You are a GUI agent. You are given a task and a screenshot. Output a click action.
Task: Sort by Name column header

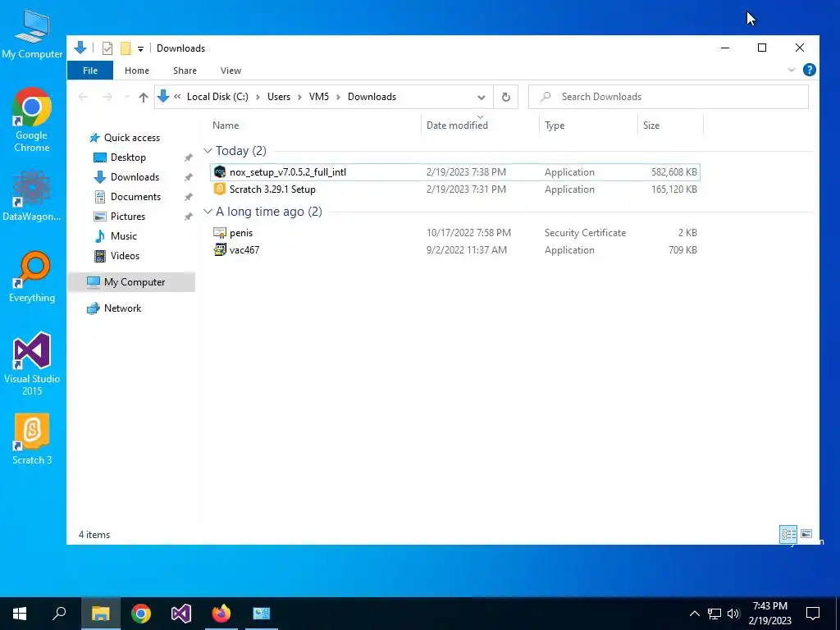(226, 126)
